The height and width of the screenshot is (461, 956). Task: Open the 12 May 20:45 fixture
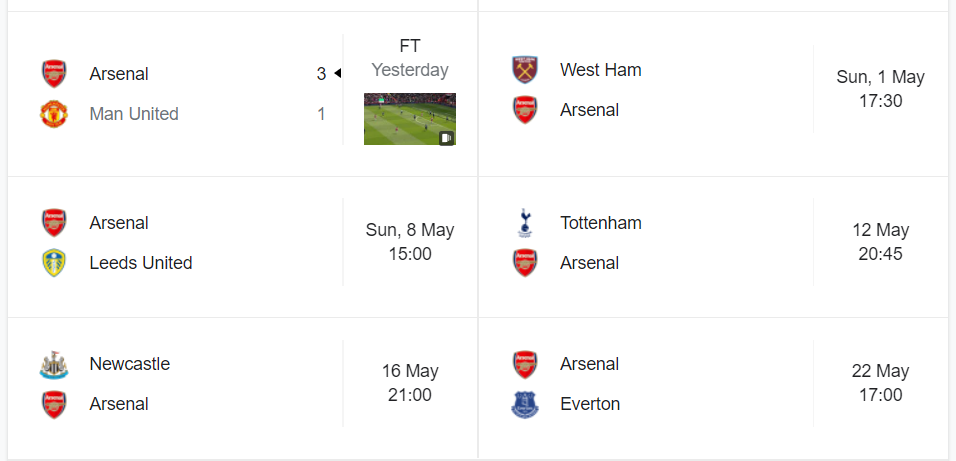[880, 242]
